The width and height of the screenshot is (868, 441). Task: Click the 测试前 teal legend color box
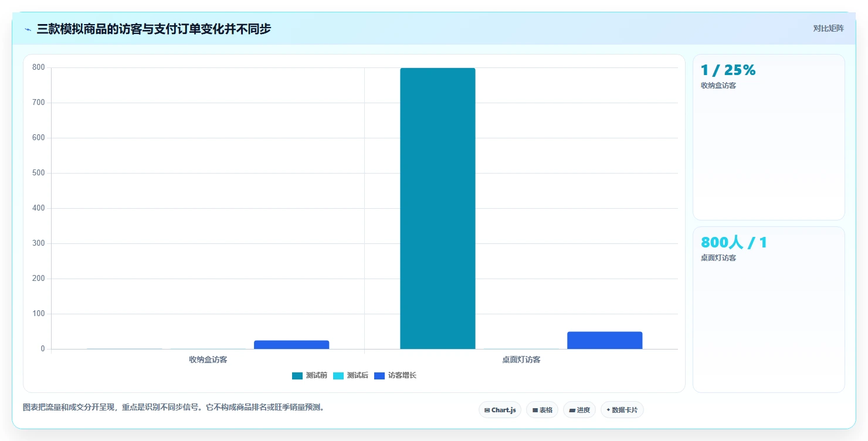297,375
